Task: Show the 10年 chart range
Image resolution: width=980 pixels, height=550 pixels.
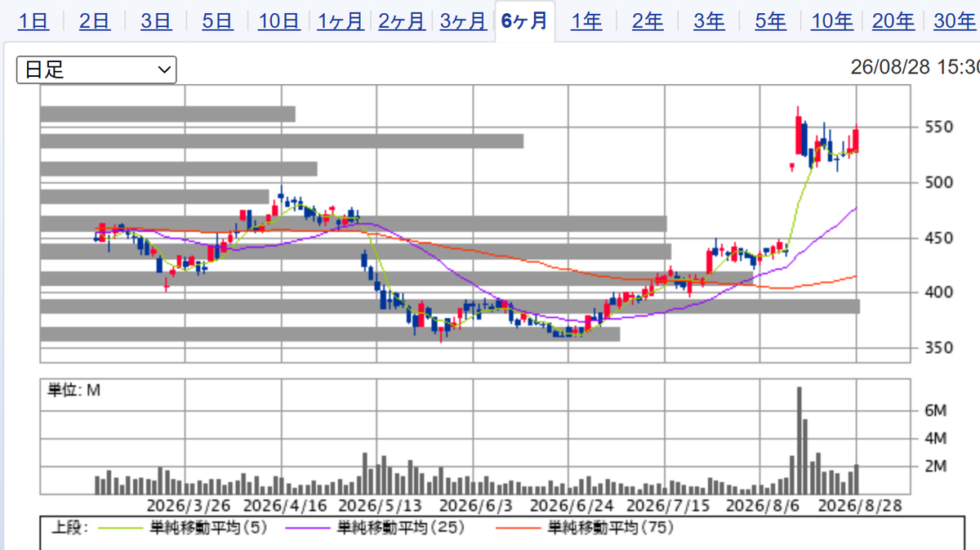Action: pyautogui.click(x=832, y=21)
